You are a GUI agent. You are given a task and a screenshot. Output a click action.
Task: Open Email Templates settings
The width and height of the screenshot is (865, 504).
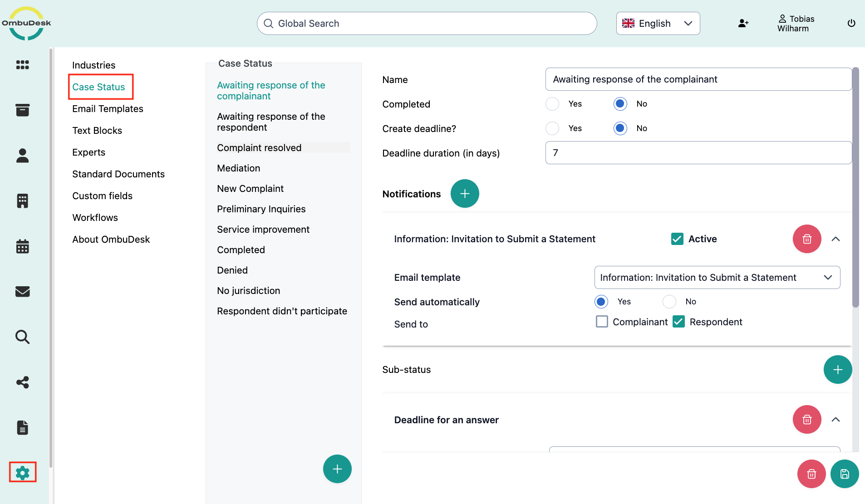pos(108,109)
